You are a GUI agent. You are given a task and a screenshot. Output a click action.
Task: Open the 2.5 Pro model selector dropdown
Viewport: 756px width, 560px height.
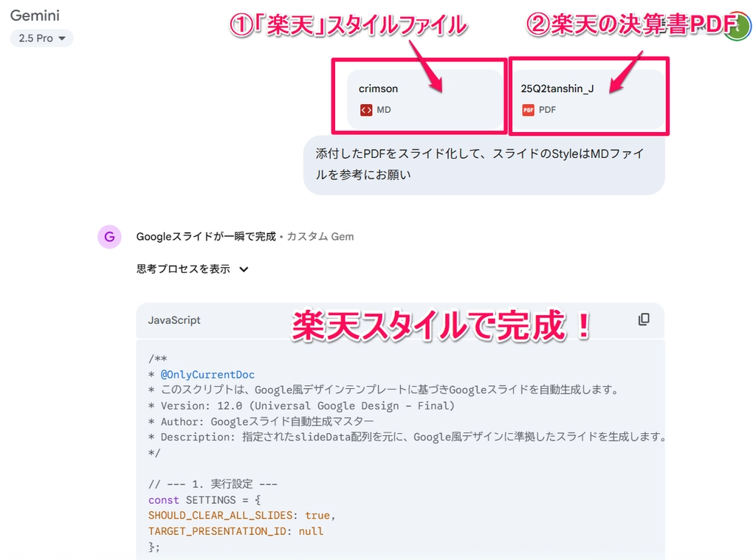pos(41,38)
